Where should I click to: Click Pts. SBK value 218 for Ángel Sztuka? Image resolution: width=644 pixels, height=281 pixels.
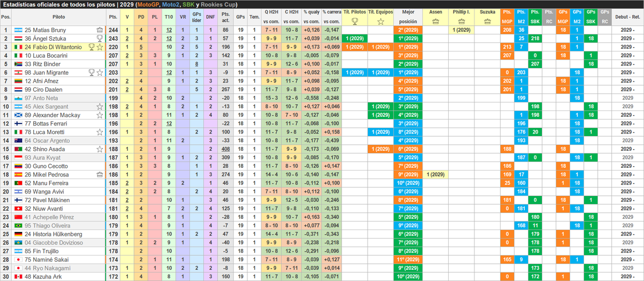[535, 39]
